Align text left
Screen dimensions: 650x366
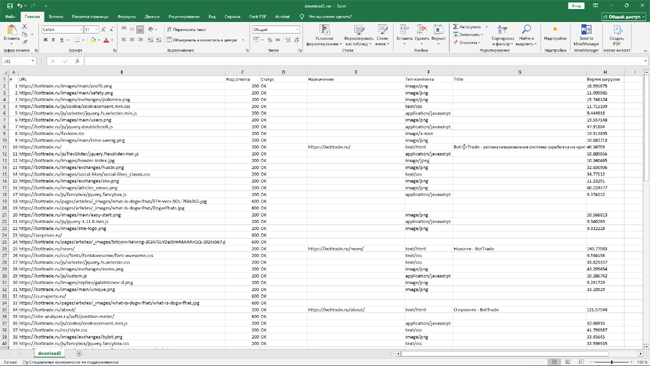point(124,40)
